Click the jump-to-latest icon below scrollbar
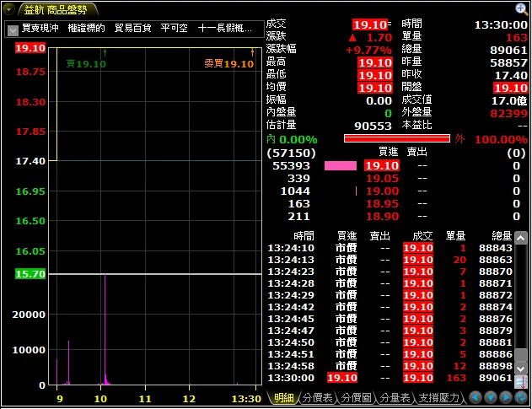Viewport: 532px width, 409px height. [521, 382]
